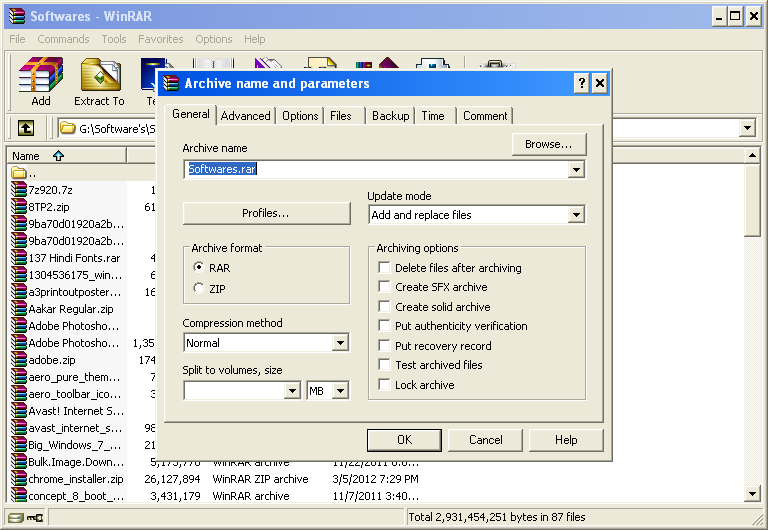The width and height of the screenshot is (768, 530).
Task: Switch to the Advanced tab
Action: tap(245, 116)
